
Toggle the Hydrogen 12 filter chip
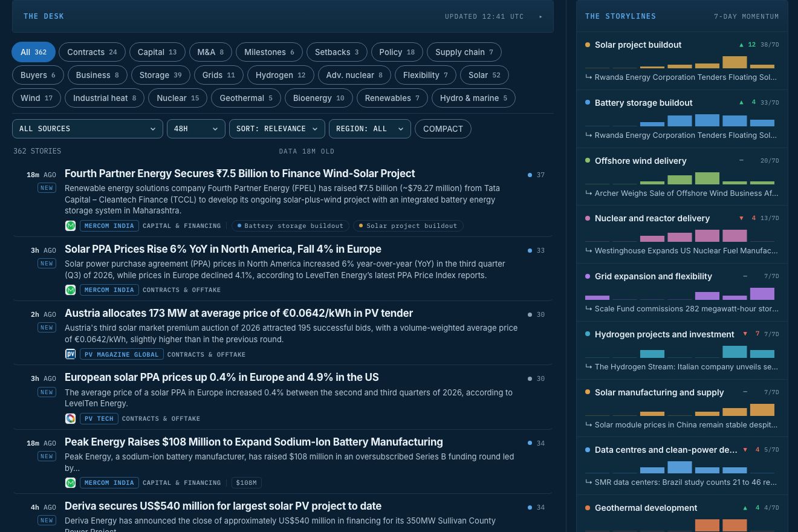281,75
